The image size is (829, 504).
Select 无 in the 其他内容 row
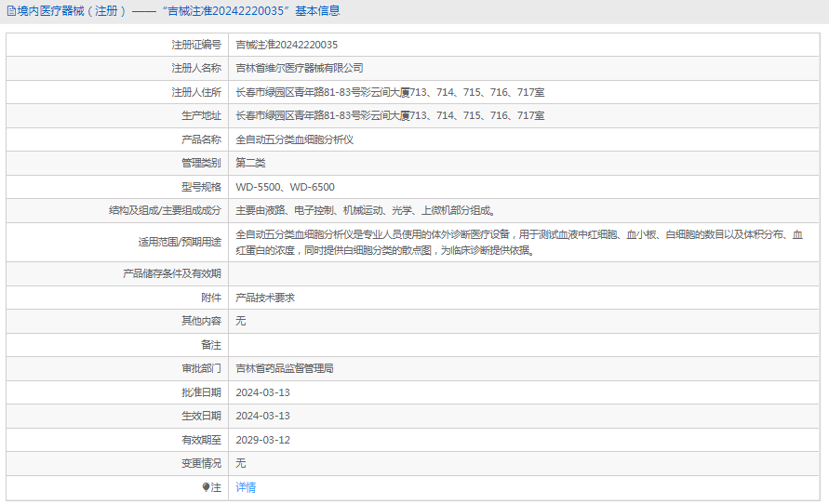click(x=241, y=321)
